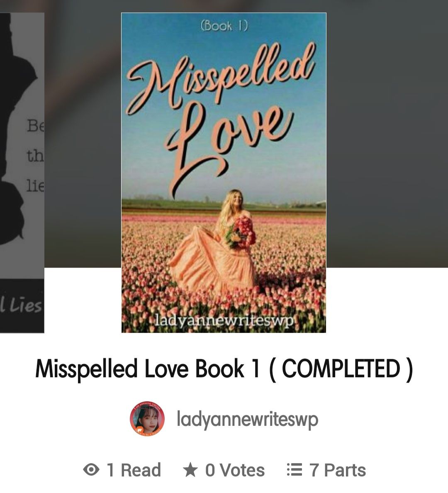Open the ladyannewriteswp profile username link
Image resolution: width=448 pixels, height=493 pixels.
tap(247, 420)
